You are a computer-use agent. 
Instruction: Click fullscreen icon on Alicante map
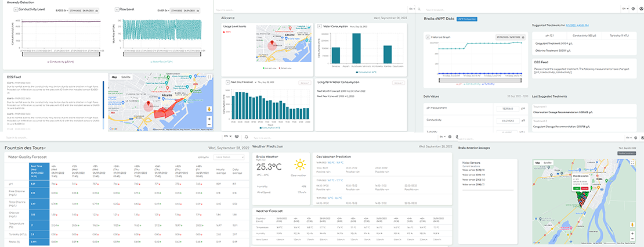(x=209, y=77)
